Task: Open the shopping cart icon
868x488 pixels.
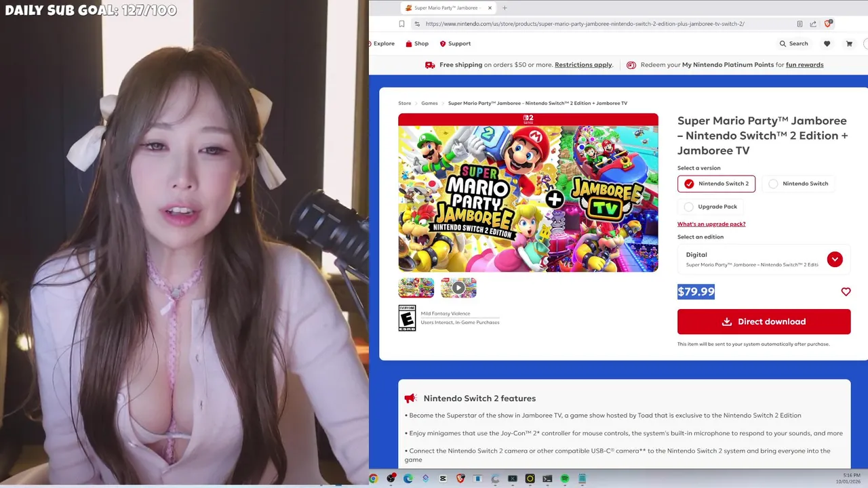Action: pyautogui.click(x=849, y=43)
